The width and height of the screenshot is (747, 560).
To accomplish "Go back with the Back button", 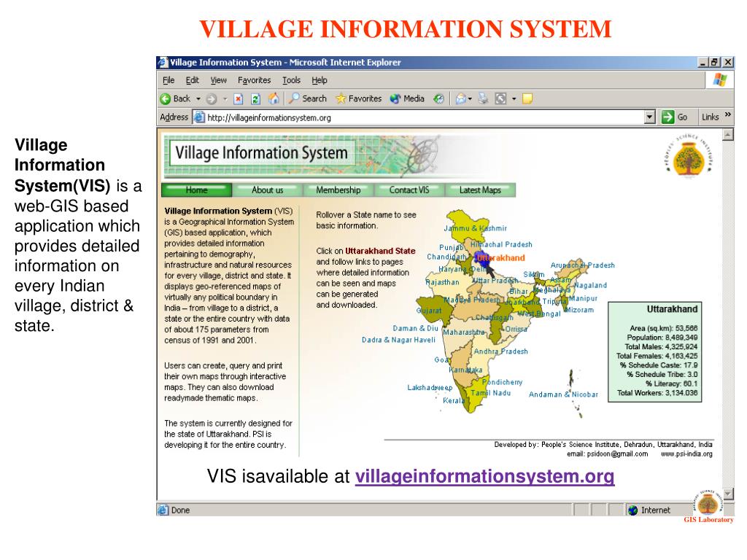I will [175, 98].
